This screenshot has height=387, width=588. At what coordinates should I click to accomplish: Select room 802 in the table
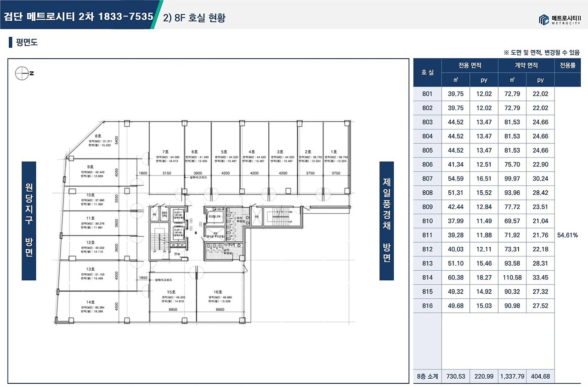pyautogui.click(x=427, y=108)
